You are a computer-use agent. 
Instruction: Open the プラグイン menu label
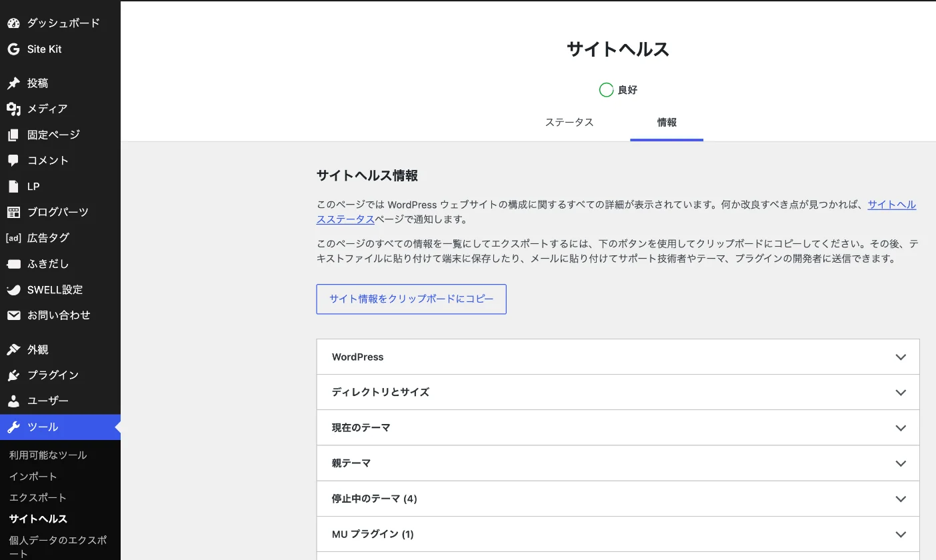click(x=53, y=375)
